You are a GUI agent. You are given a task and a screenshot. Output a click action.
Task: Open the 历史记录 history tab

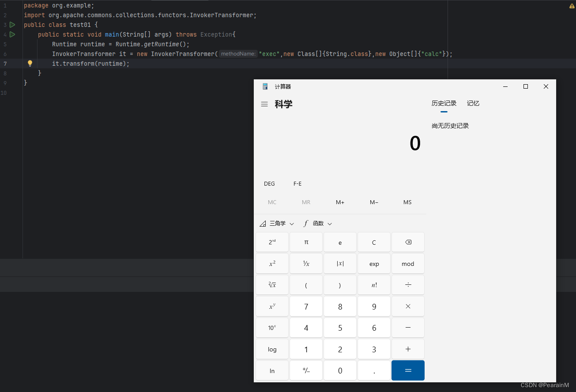point(444,103)
